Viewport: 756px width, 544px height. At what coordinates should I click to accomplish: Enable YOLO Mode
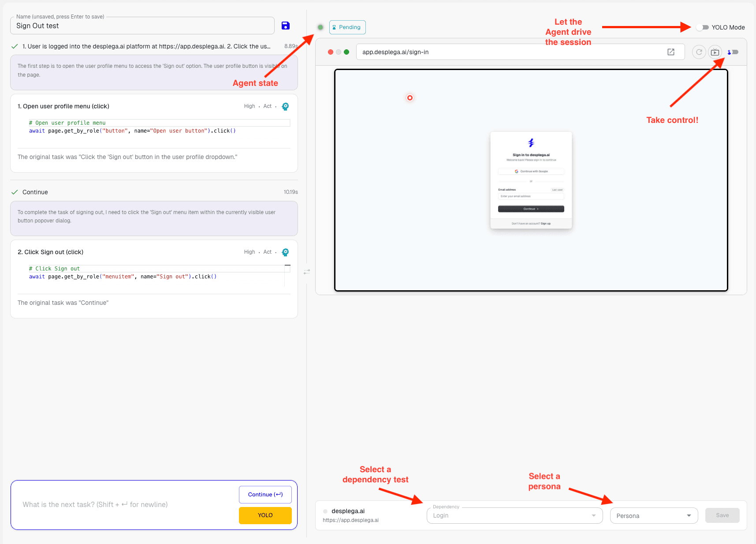click(x=702, y=27)
